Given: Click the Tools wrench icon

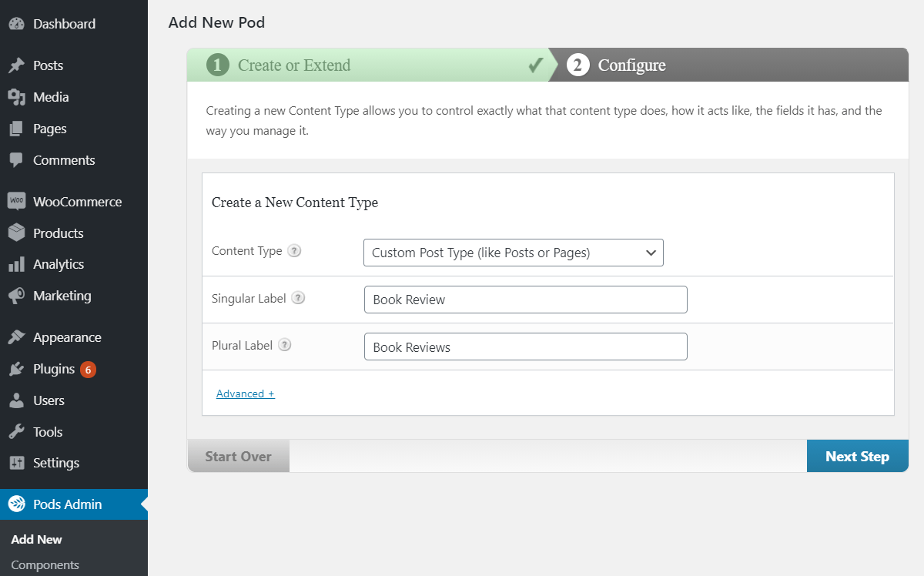Looking at the screenshot, I should pos(17,431).
